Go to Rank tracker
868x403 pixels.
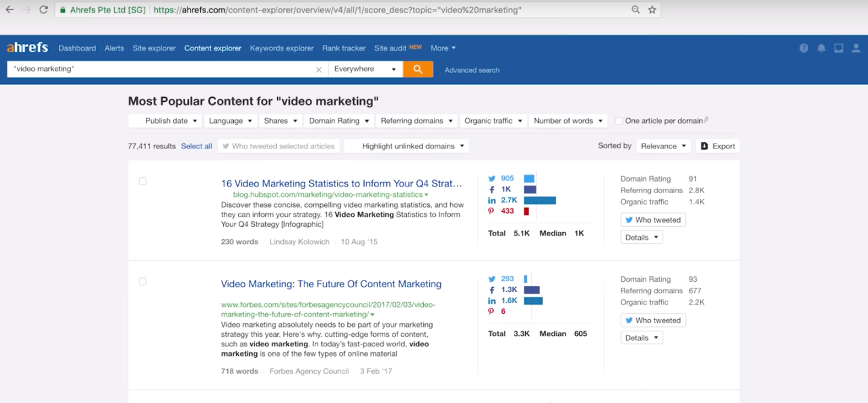point(344,48)
